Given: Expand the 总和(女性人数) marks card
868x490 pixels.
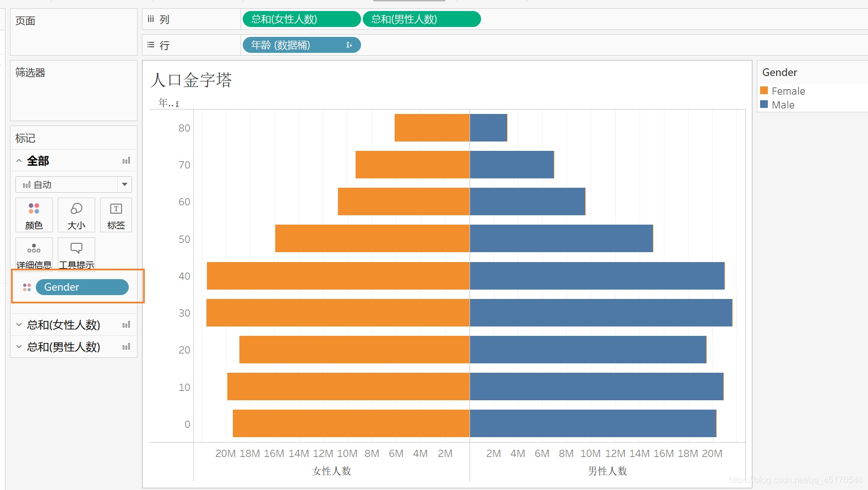Looking at the screenshot, I should click(19, 325).
